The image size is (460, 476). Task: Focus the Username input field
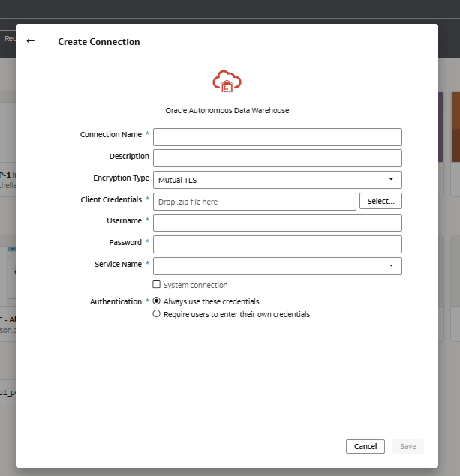[278, 223]
